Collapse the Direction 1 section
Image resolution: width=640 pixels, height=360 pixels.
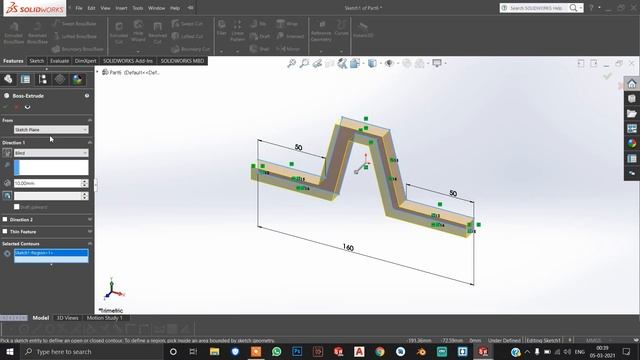pyautogui.click(x=90, y=142)
